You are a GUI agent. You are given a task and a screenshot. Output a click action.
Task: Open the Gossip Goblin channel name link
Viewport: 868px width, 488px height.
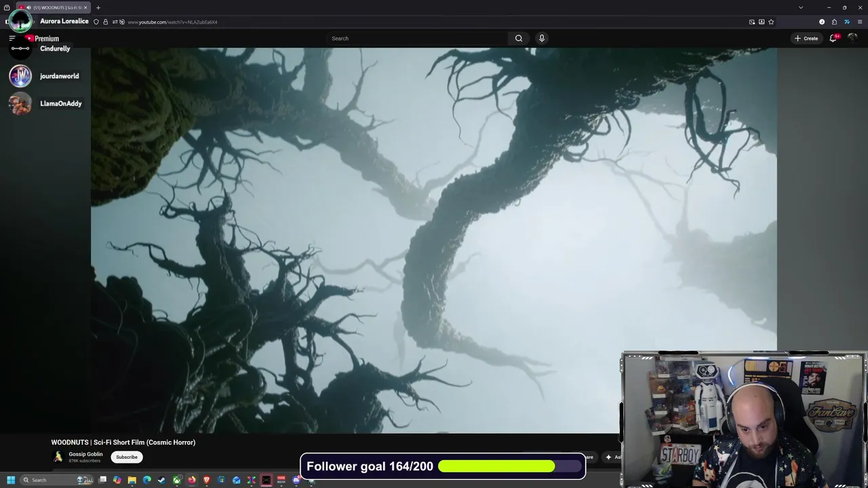(85, 454)
